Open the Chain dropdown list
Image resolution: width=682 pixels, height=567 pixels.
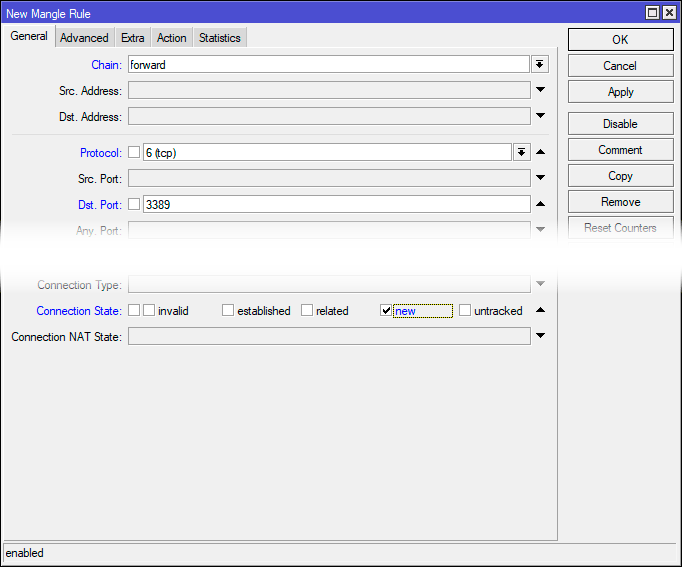point(540,64)
